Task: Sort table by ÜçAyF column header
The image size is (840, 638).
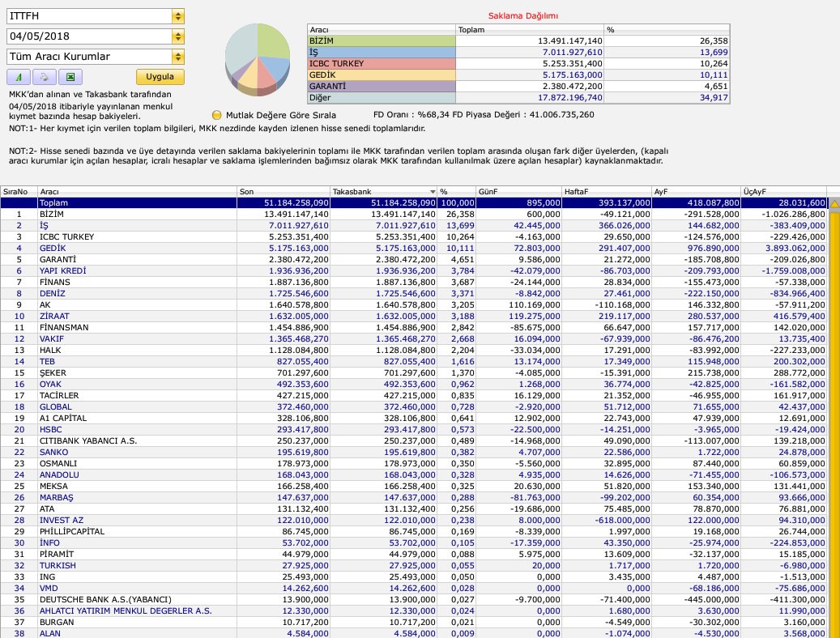Action: [x=784, y=192]
